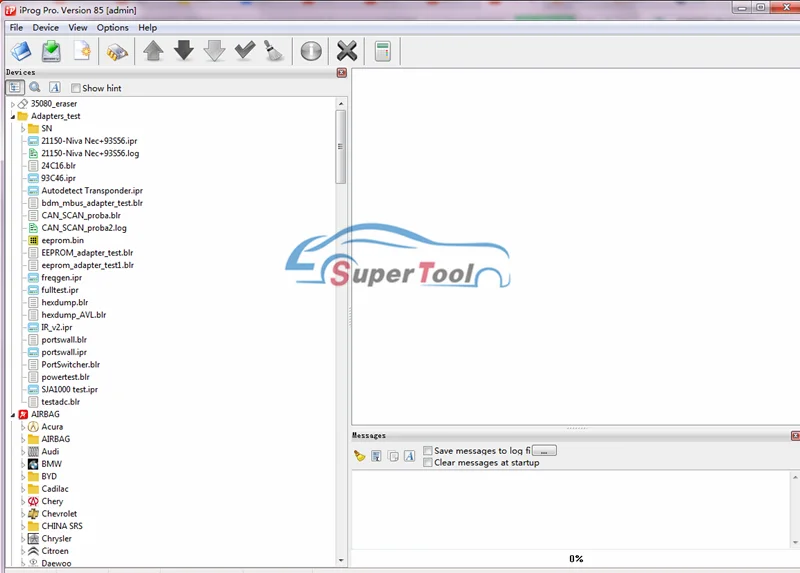Click inside the Messages text area
The height and width of the screenshot is (573, 800).
click(x=571, y=509)
